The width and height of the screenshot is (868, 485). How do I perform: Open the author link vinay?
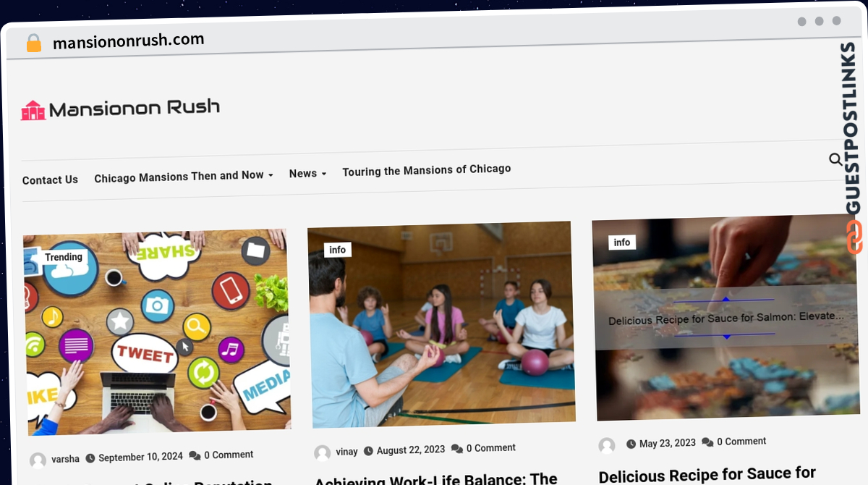pos(347,452)
